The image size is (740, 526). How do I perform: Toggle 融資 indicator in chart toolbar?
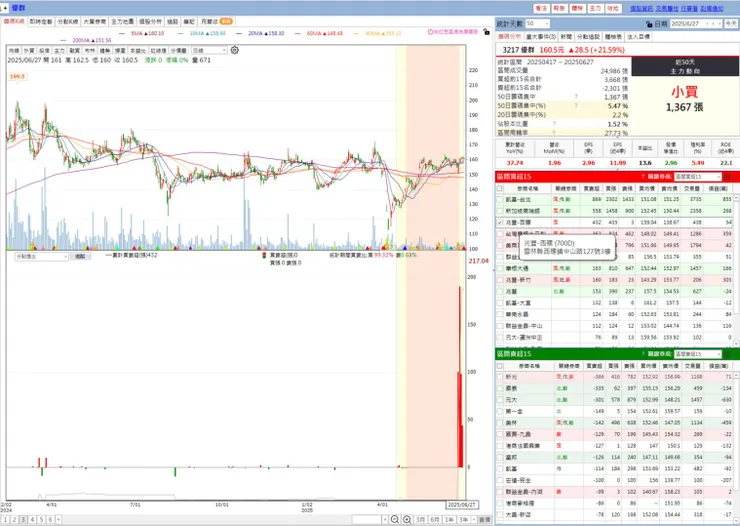click(x=75, y=50)
